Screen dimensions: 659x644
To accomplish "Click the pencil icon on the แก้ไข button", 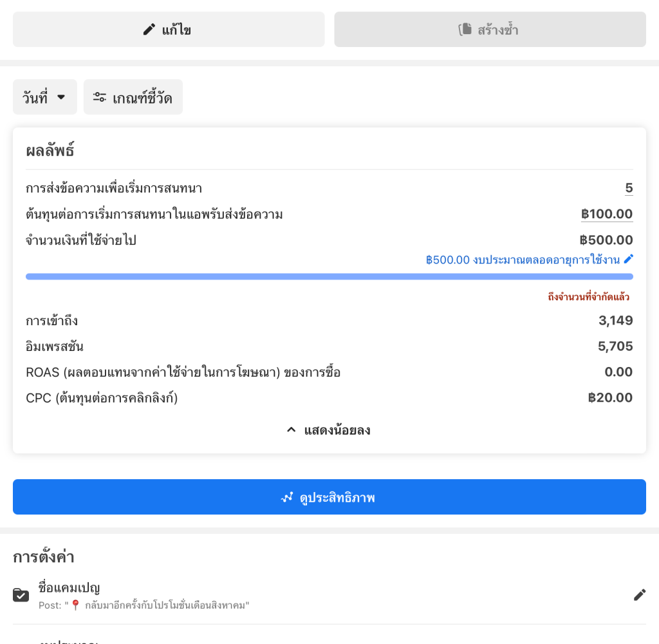I will tap(149, 30).
